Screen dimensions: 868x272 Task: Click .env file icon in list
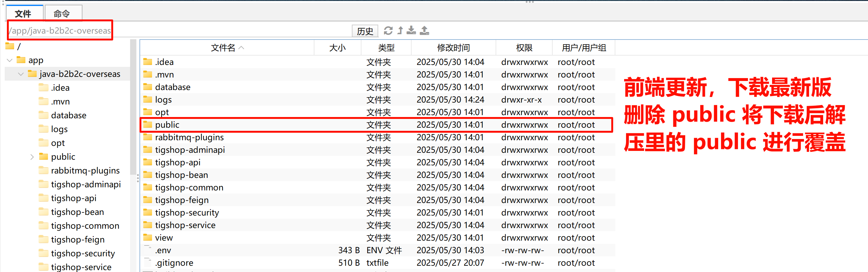tap(147, 250)
